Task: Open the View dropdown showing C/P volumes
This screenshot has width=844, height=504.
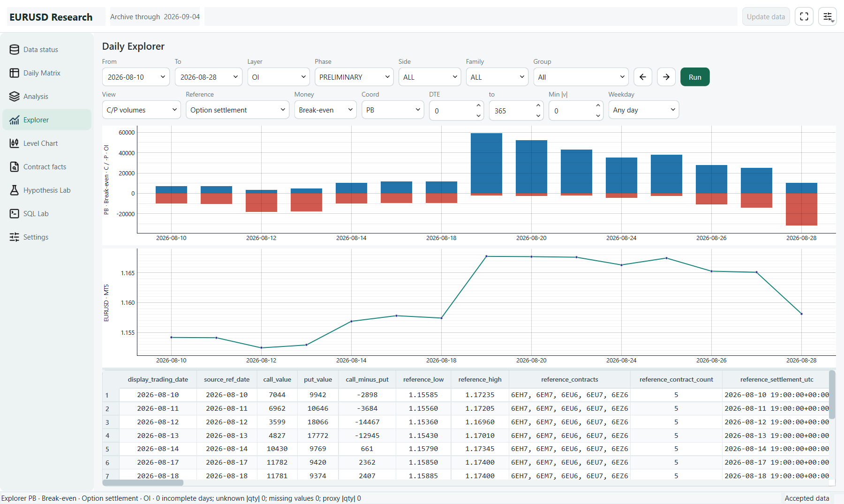Action: [142, 110]
